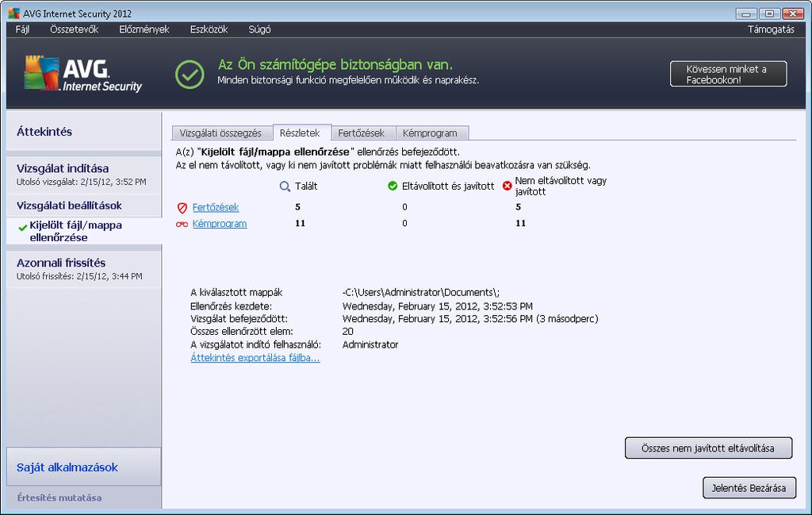Click the Talált count 5 for Fertőzések
Viewport: 812px width, 515px height.
pyautogui.click(x=298, y=207)
